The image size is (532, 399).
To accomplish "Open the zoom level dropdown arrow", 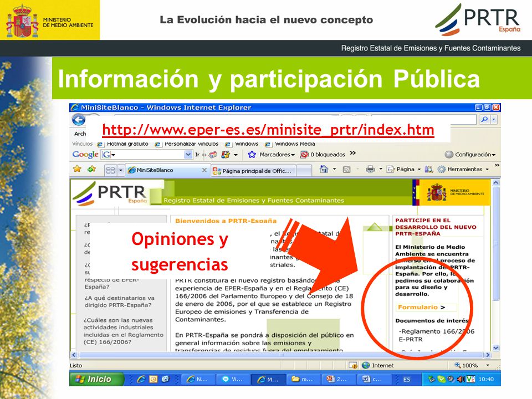I will pos(488,365).
